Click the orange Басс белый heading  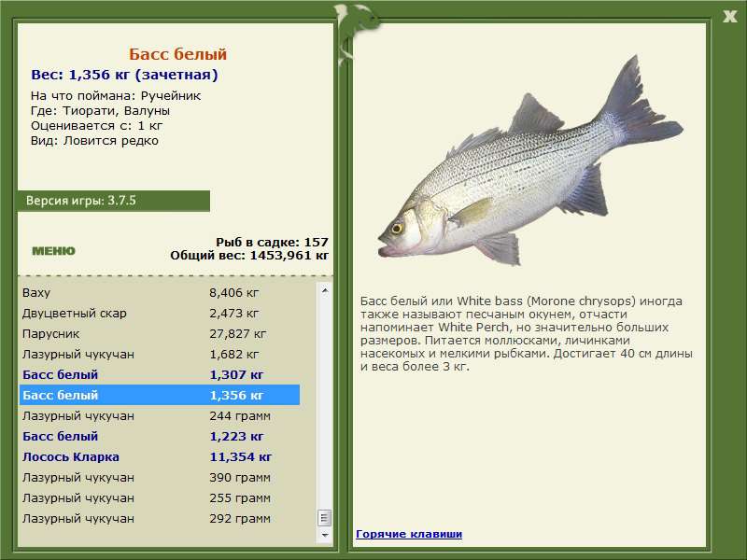177,54
